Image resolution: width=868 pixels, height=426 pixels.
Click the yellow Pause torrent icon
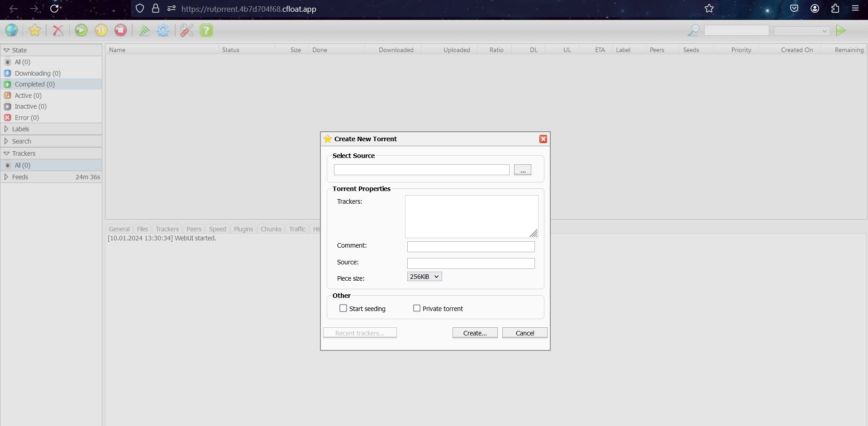(x=101, y=30)
